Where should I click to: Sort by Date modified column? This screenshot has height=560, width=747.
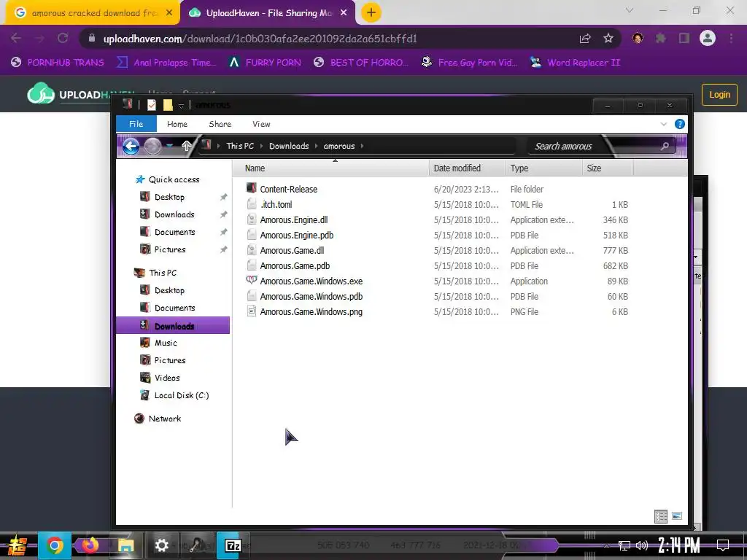click(467, 168)
